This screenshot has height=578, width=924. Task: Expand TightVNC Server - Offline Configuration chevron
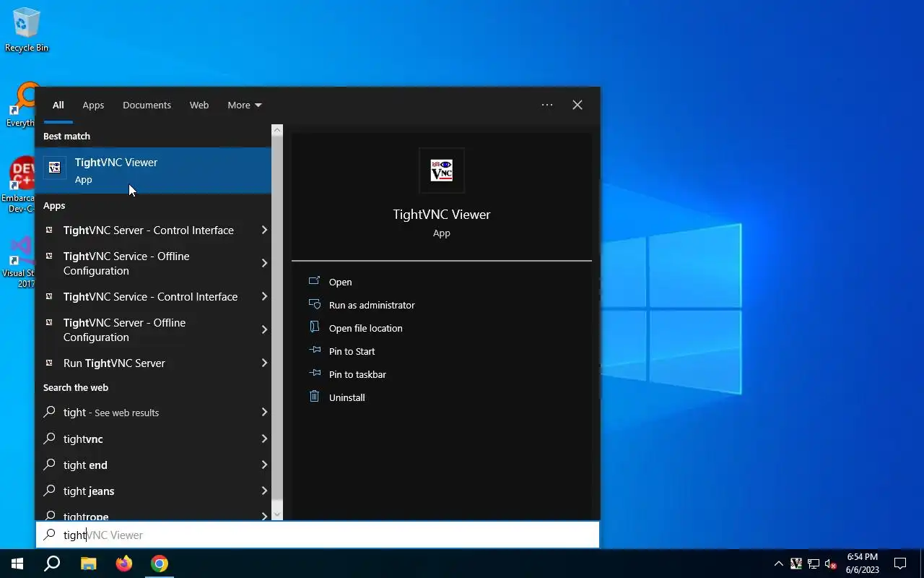[264, 329]
